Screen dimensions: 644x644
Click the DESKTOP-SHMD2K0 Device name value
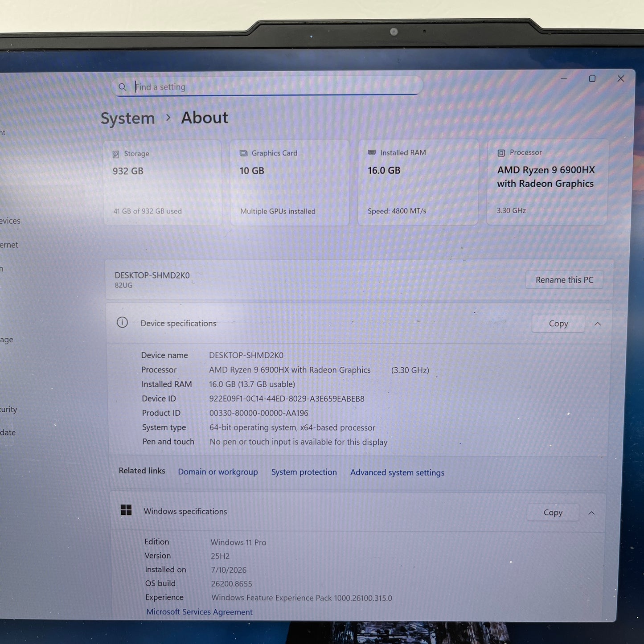point(246,355)
